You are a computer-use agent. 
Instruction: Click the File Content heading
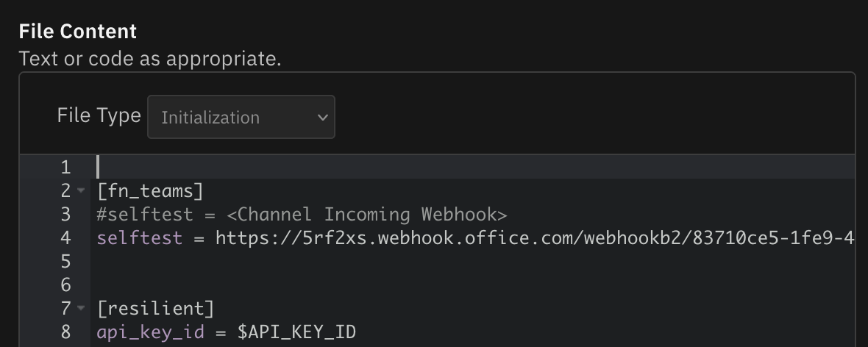click(78, 32)
